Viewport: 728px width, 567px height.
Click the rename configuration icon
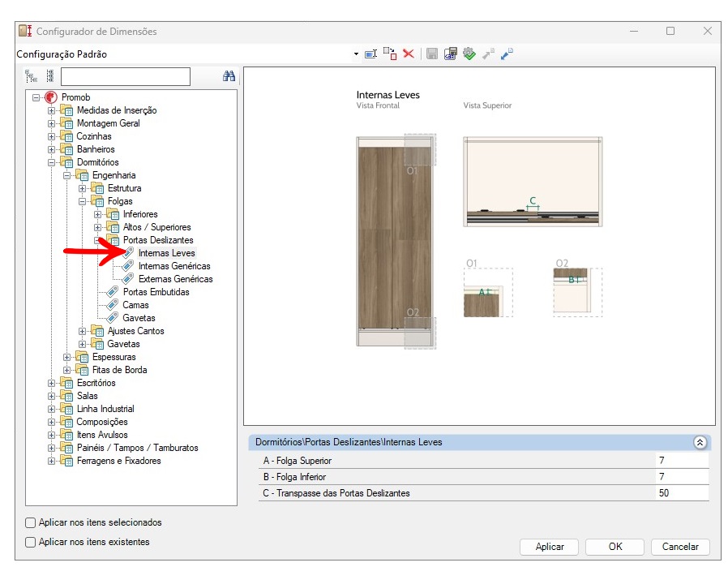click(x=370, y=54)
